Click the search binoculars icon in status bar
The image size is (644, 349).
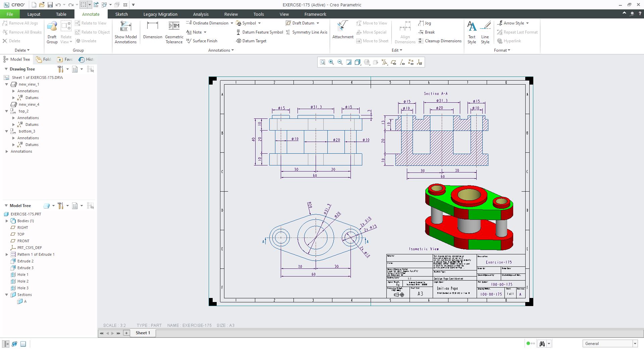(542, 344)
